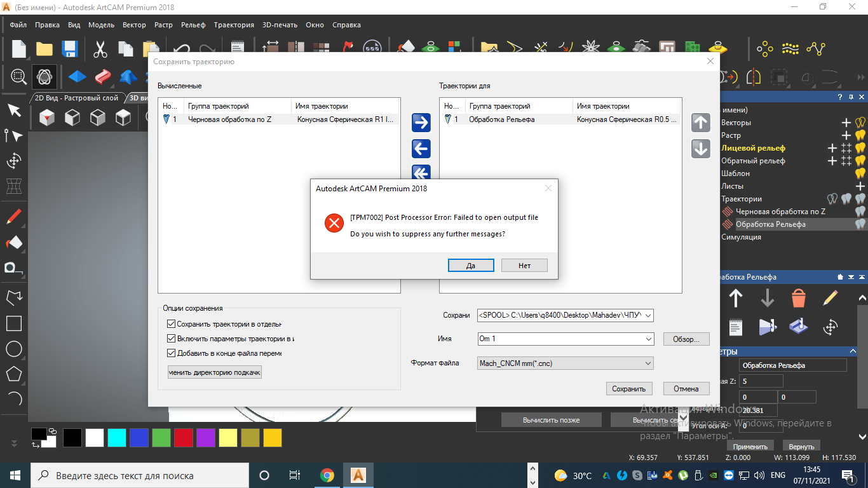Add new sheet with plus next to Листы
The image size is (868, 488).
pyautogui.click(x=860, y=186)
